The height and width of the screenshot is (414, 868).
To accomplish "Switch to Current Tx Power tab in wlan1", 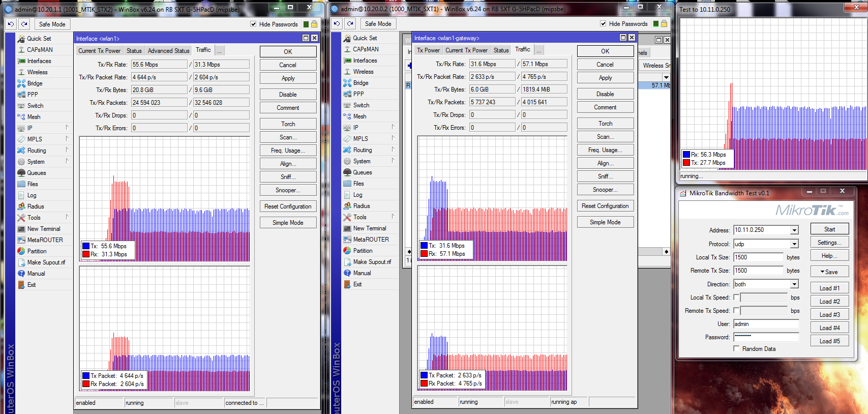I will 99,51.
